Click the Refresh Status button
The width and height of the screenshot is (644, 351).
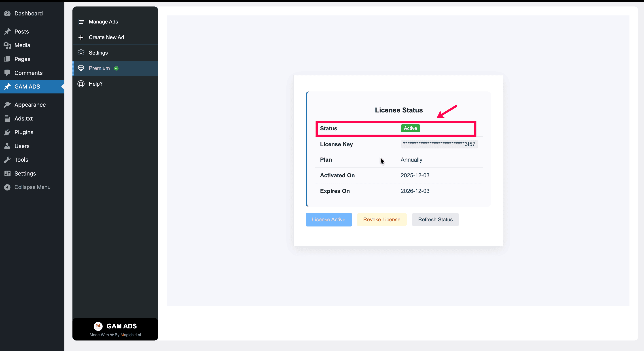tap(435, 220)
